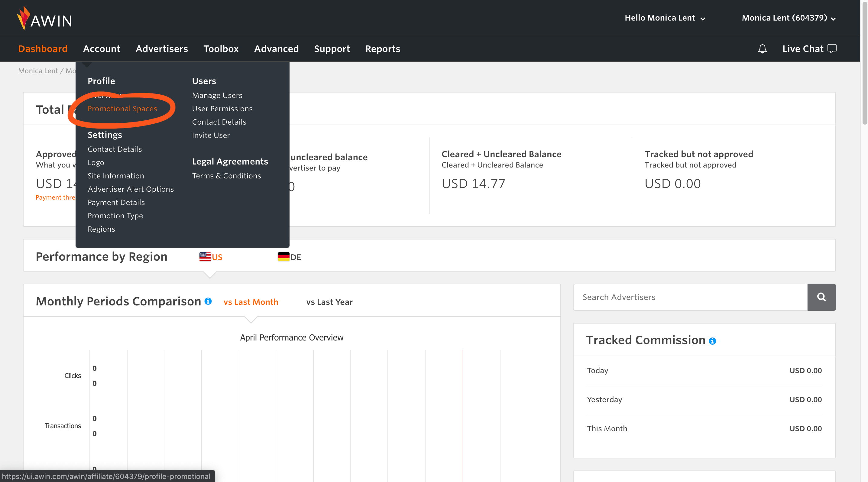
Task: Click the AWIN logo
Action: coord(44,18)
